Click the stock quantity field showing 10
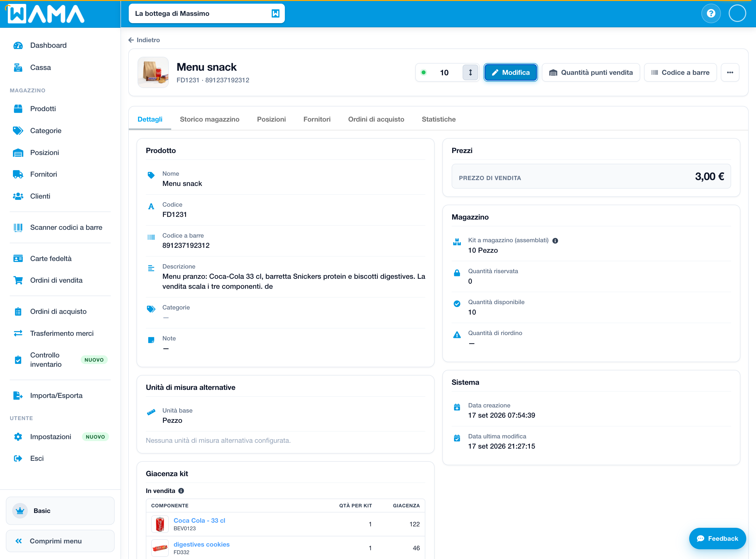Screen dimensions: 756x559 [444, 72]
